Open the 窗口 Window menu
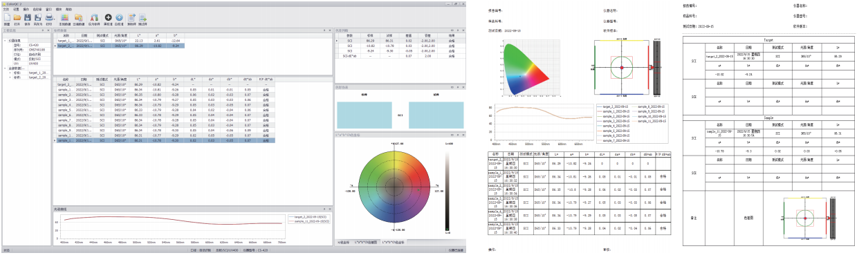868x262 pixels. (48, 9)
